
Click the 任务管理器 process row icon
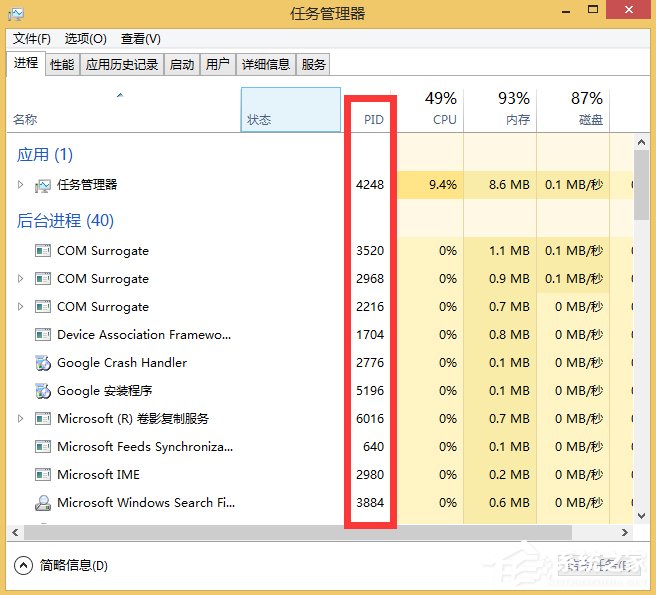pos(43,185)
